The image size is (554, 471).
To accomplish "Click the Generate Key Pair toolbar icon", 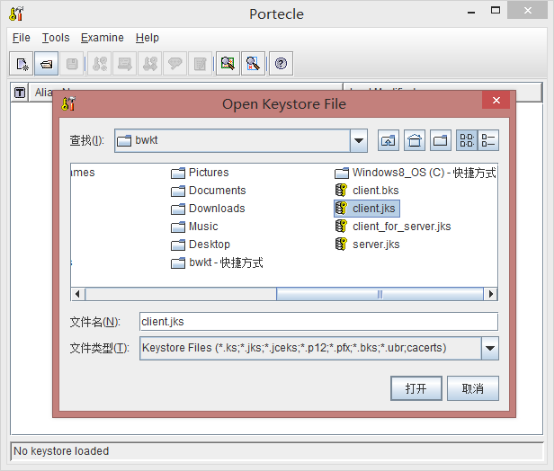I will click(100, 64).
